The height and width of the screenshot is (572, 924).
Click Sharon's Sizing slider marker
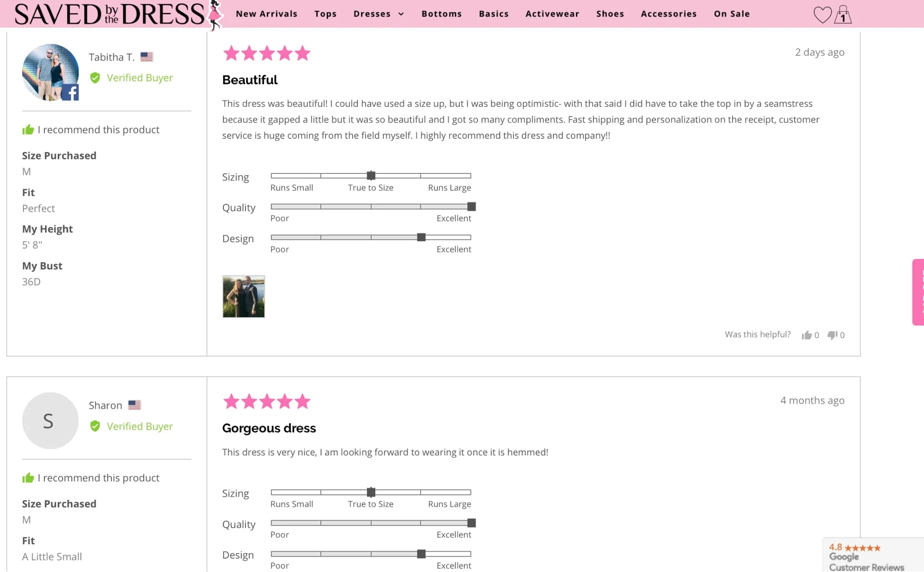pos(371,492)
